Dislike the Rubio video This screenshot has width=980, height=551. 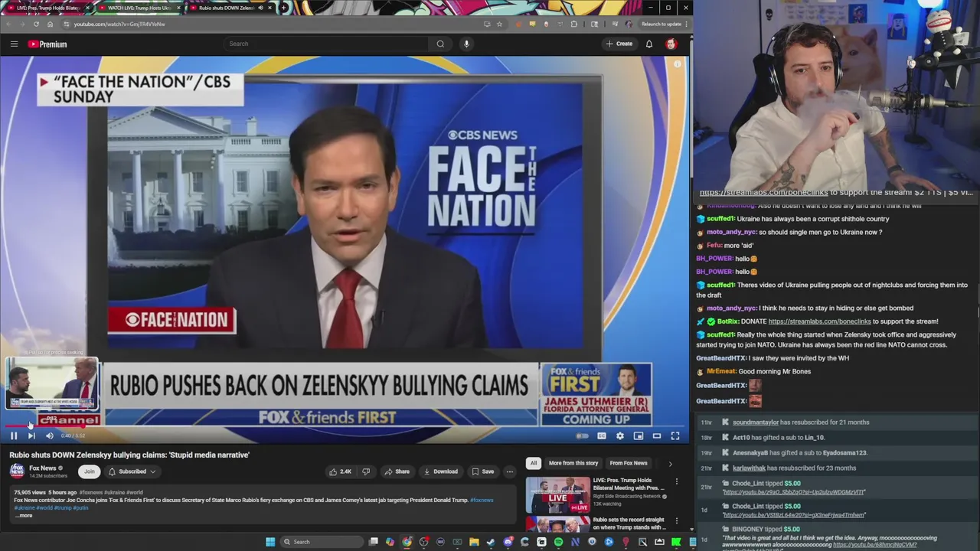pyautogui.click(x=366, y=471)
